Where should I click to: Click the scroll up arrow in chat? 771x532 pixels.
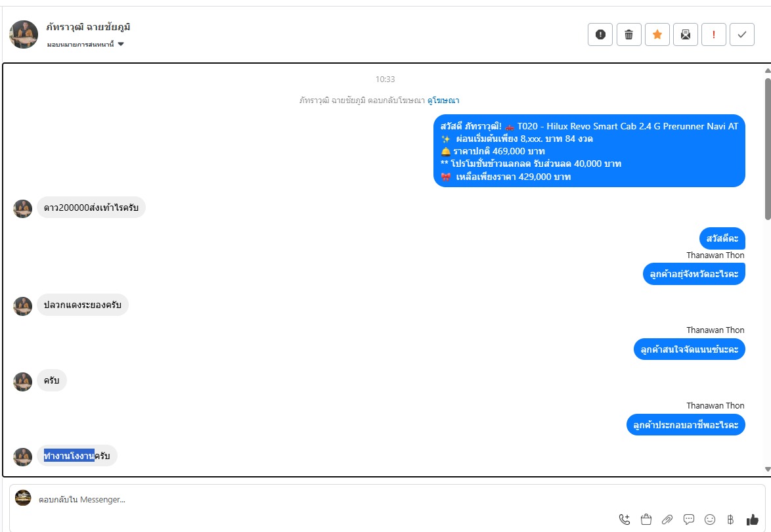tap(768, 70)
